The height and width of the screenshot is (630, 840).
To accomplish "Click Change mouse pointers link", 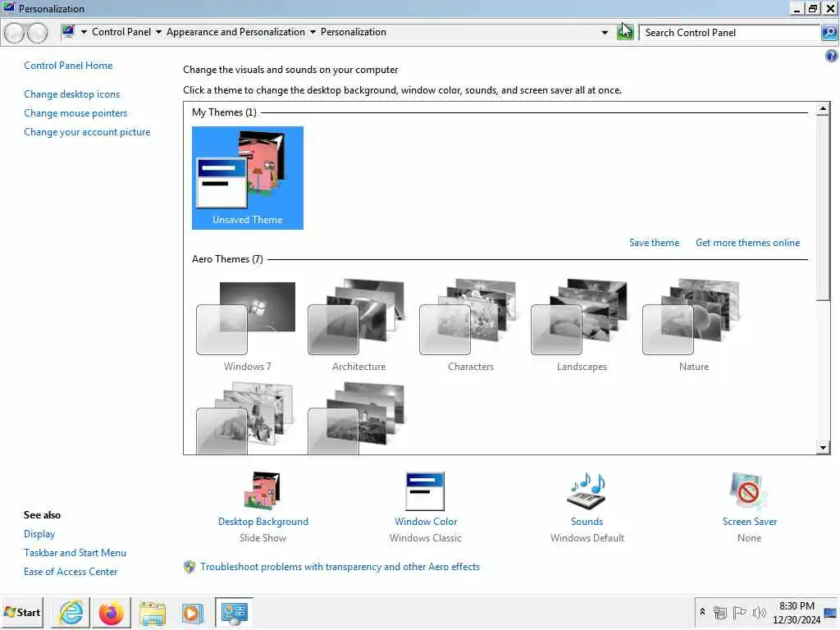I will 75,113.
